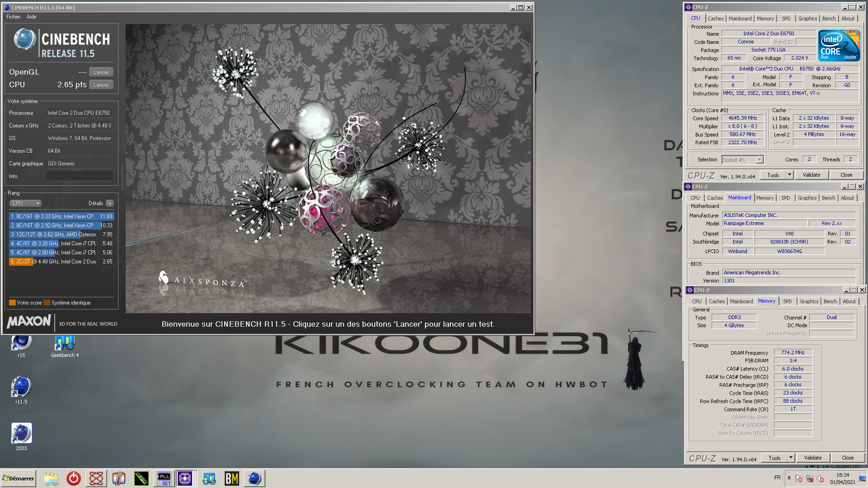
Task: Click the Show Desktop icon by the clock
Action: coord(863,479)
